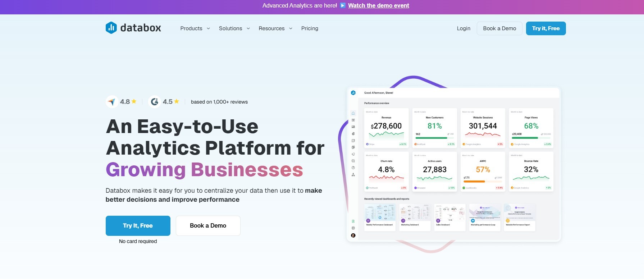Go to the Pricing page

pos(310,28)
